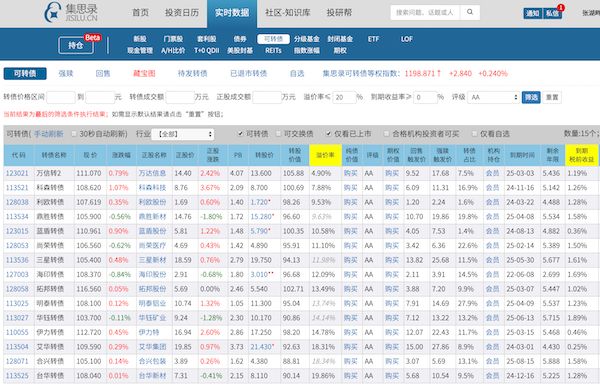Image resolution: width=600 pixels, height=388 pixels.
Task: Open the 投研帮 top menu
Action: click(x=339, y=13)
